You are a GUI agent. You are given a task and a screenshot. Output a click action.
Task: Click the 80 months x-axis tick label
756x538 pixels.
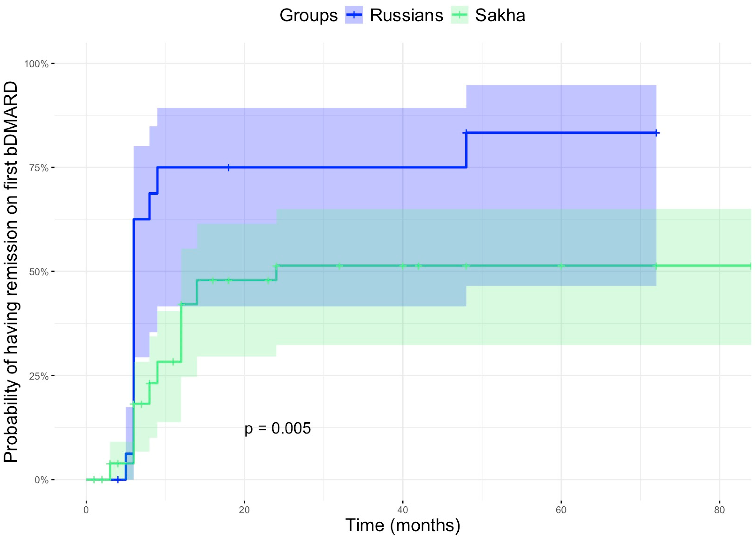click(x=719, y=510)
